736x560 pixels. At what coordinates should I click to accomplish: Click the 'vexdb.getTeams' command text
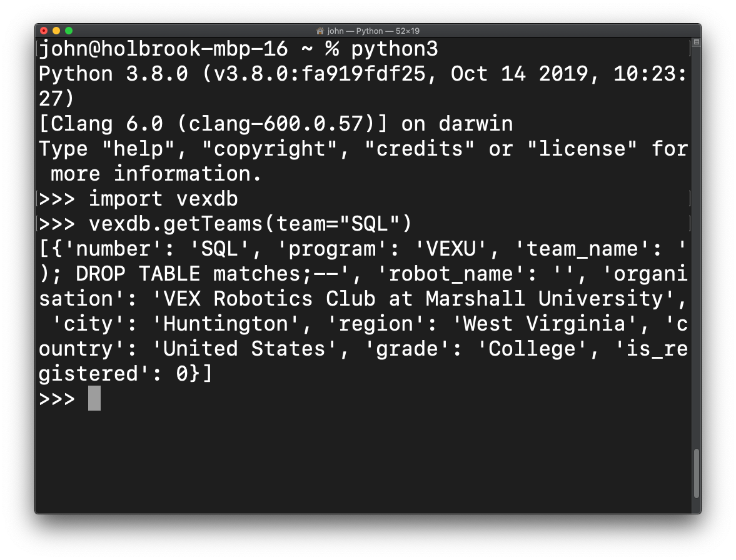pos(176,224)
